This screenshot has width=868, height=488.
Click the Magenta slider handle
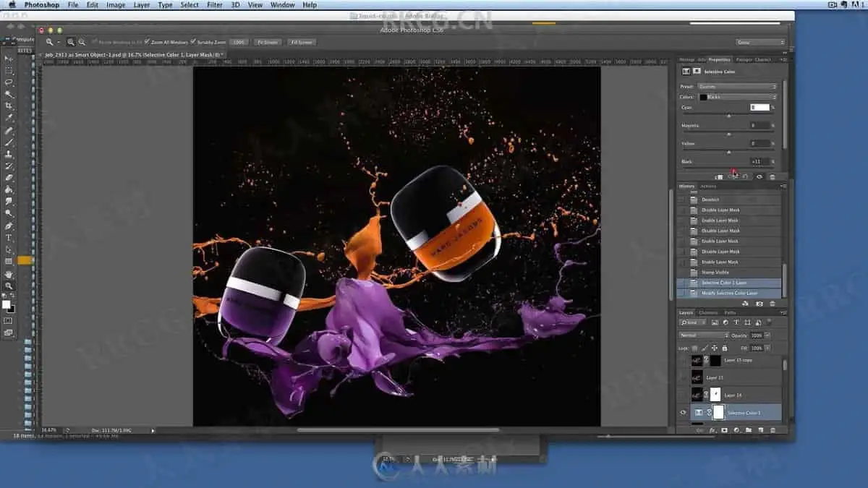[728, 134]
